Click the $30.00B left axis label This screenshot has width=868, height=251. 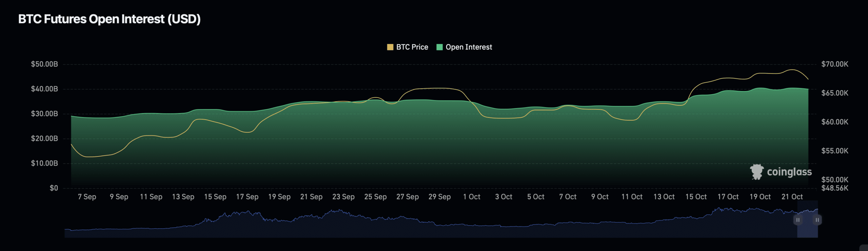pos(44,113)
